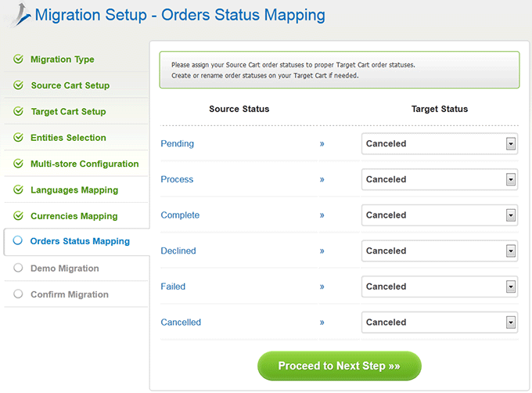The image size is (532, 393).
Task: Click the Declined source status link
Action: [x=178, y=251]
